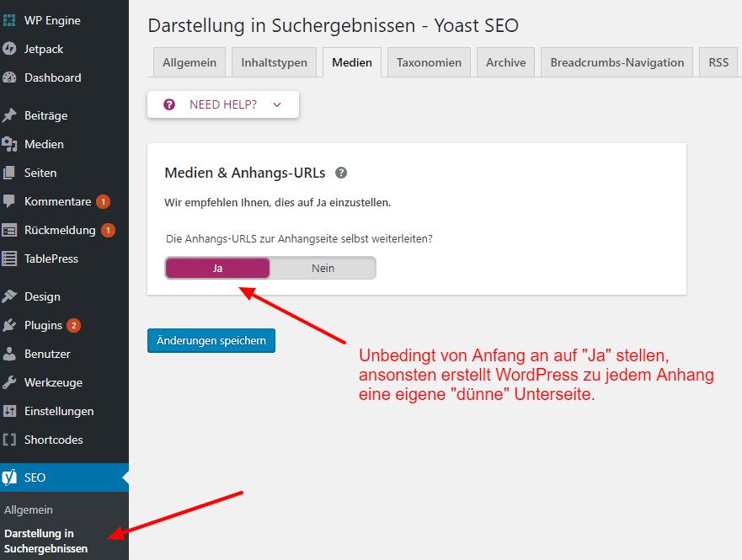This screenshot has height=560, width=742.
Task: Open Rückmeldung menu entry
Action: pos(64,231)
